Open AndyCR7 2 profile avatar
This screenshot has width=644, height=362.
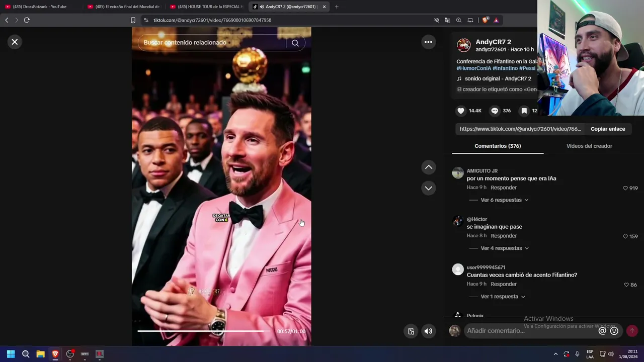click(x=463, y=45)
